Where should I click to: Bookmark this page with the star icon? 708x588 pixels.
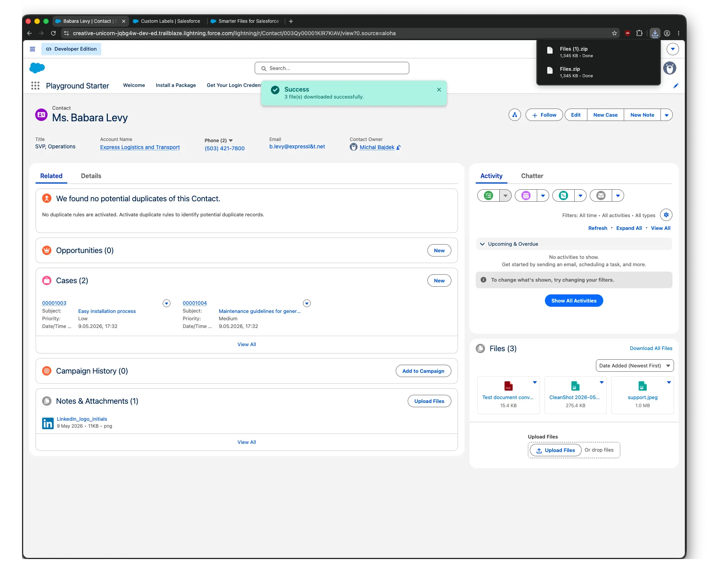[614, 33]
